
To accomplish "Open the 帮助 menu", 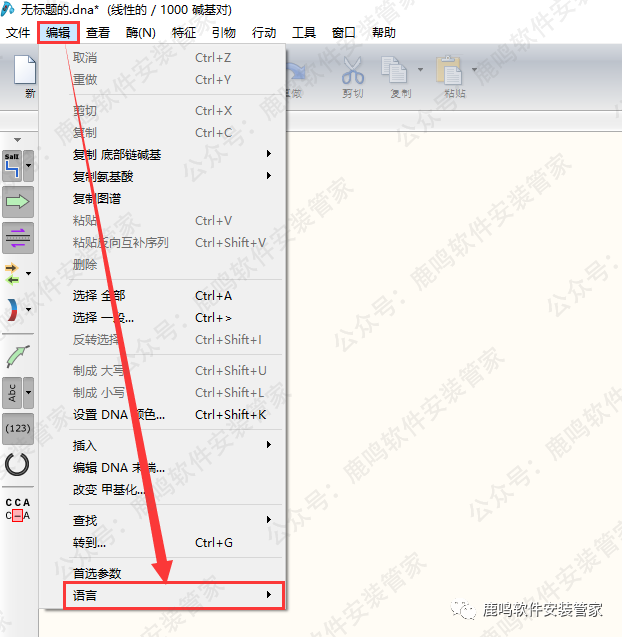I will (x=384, y=32).
